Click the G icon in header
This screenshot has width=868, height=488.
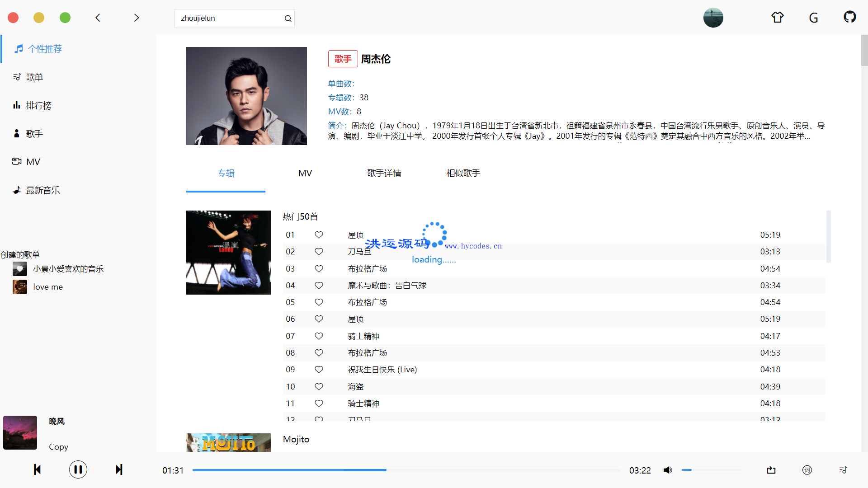[x=813, y=18]
